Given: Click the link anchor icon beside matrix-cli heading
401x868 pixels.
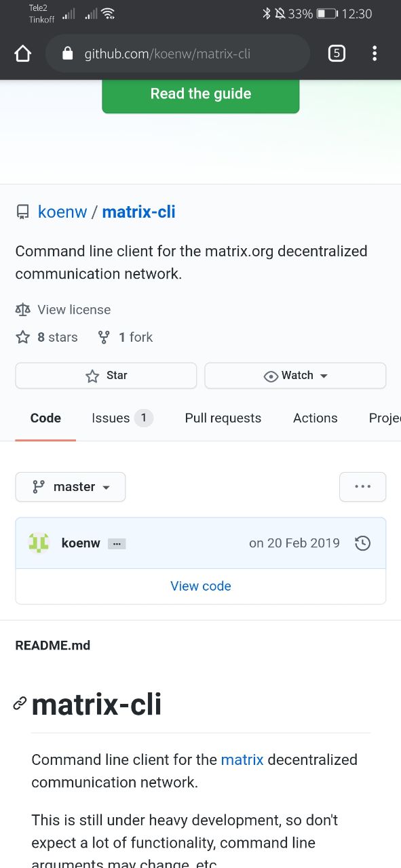Looking at the screenshot, I should [20, 704].
